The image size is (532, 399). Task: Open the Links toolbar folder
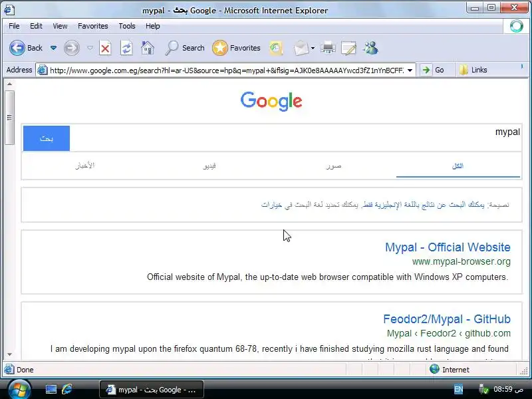point(473,70)
